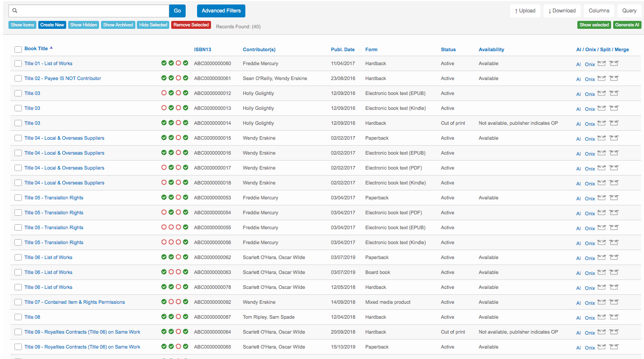This screenshot has height=359, width=644.
Task: Toggle the Show Icons button
Action: 22,25
